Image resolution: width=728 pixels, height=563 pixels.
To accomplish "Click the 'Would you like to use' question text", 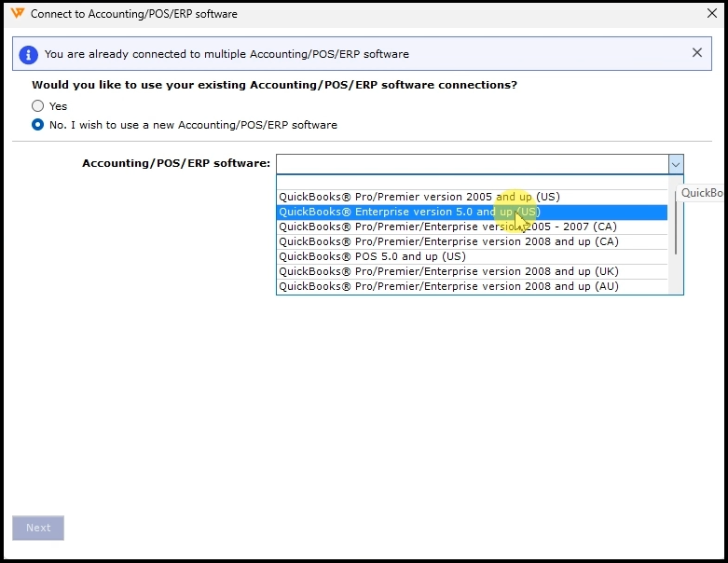I will 274,85.
